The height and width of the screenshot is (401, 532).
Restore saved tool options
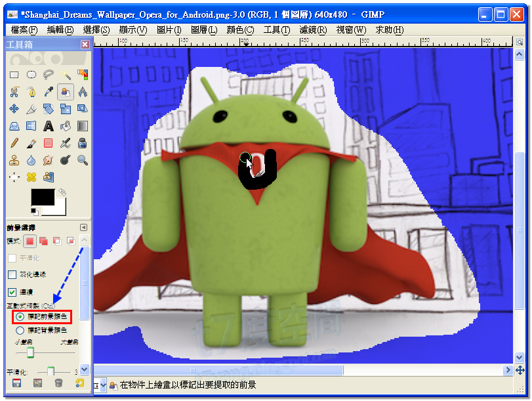coord(37,383)
